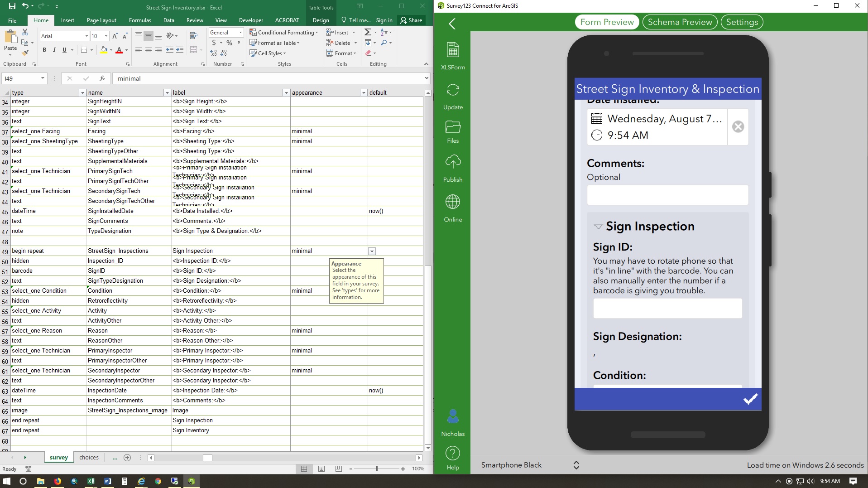Click Format as Table button
The height and width of the screenshot is (488, 868).
click(274, 43)
